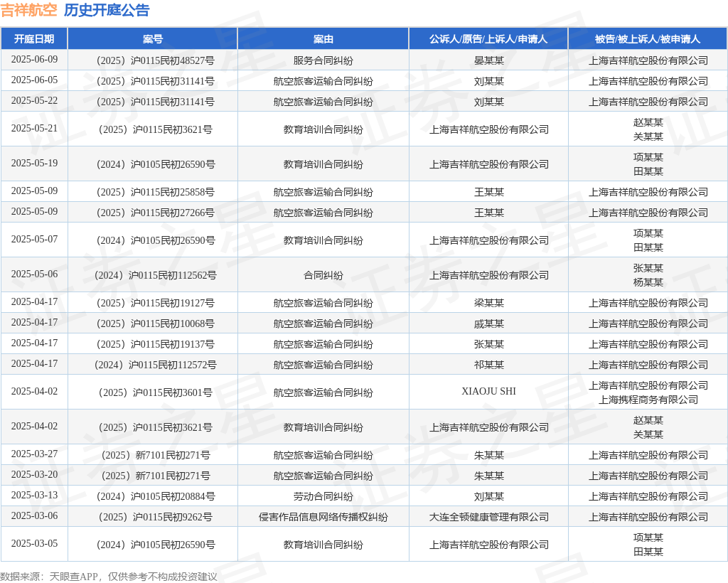Click the 被告/被上诉人/被申请人 column header

[648, 39]
